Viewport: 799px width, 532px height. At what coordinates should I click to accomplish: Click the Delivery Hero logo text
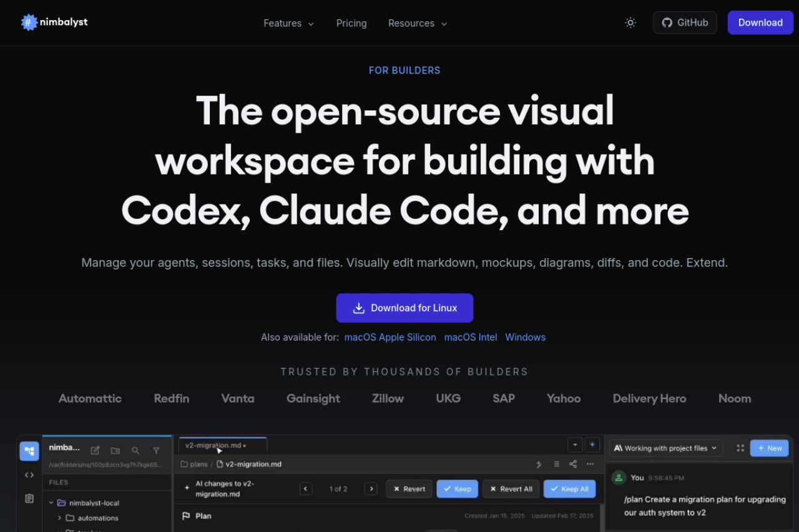(649, 399)
